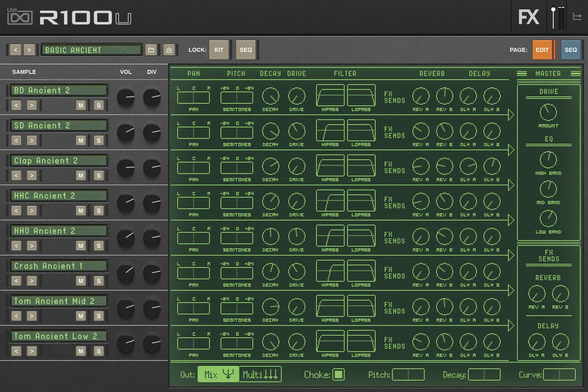588x392 pixels.
Task: Open the BASIC ANCIENT preset name menu
Action: click(x=92, y=50)
